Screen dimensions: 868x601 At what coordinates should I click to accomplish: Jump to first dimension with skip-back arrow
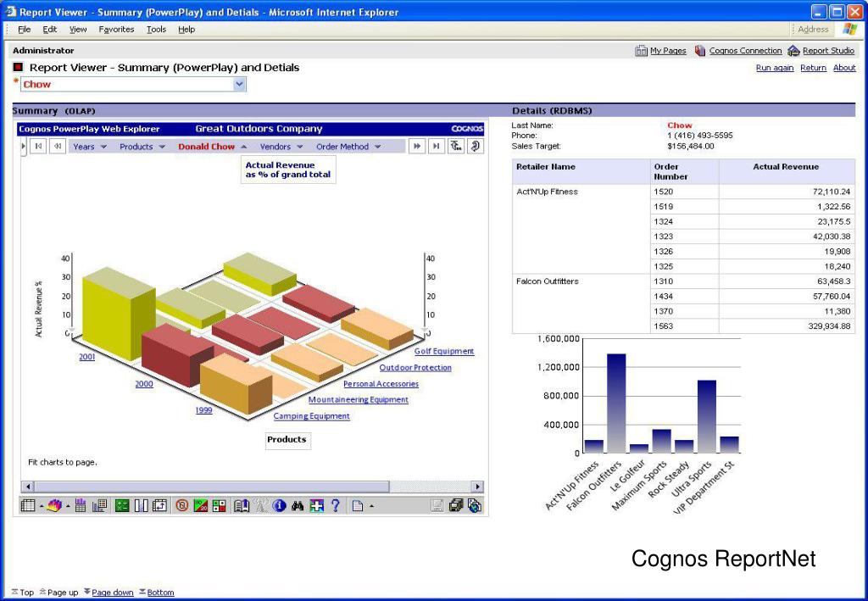(37, 146)
